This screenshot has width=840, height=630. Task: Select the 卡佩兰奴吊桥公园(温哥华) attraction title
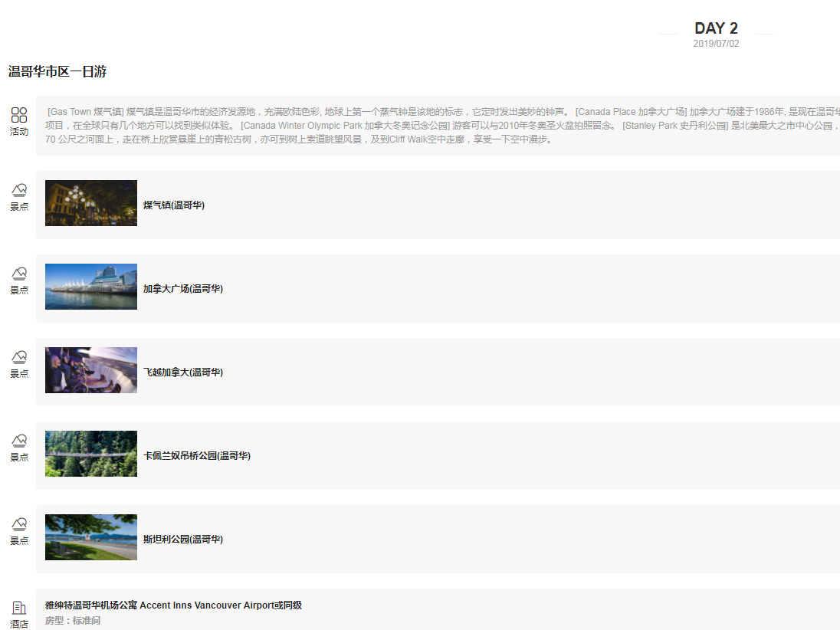pyautogui.click(x=197, y=456)
